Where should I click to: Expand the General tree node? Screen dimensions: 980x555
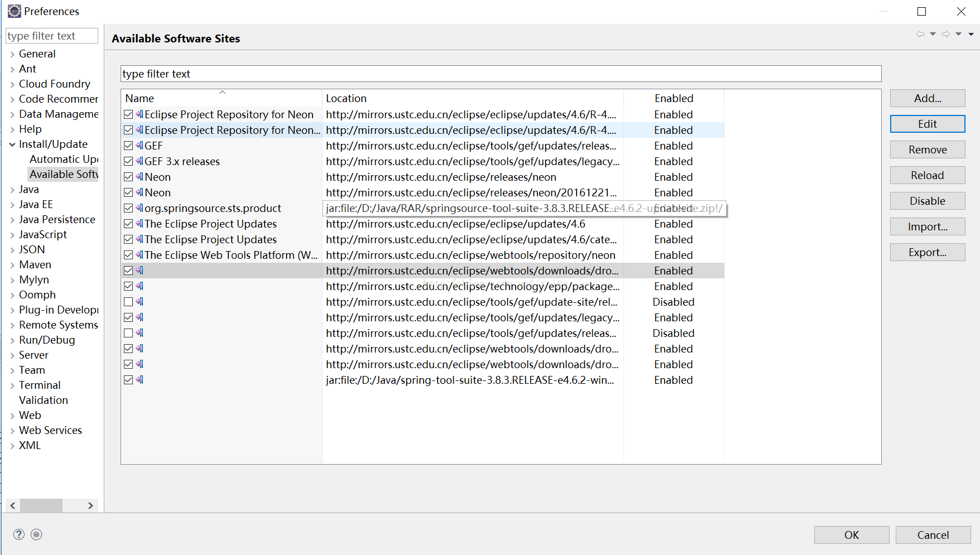point(12,54)
